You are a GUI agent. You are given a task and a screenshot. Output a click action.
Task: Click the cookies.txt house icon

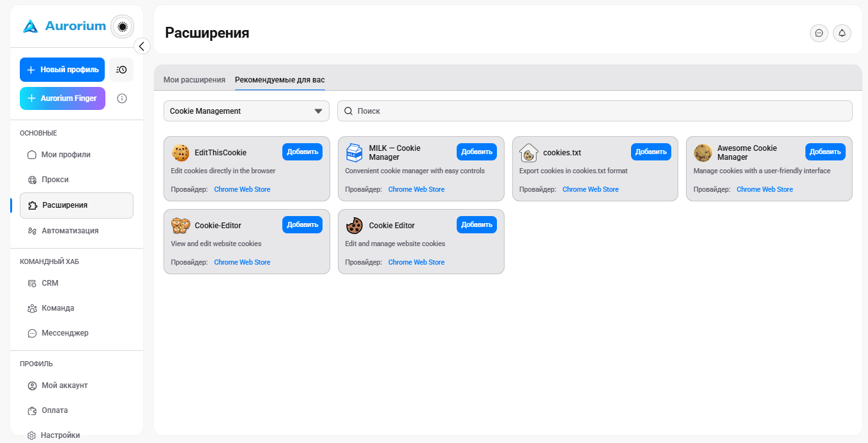click(x=529, y=153)
